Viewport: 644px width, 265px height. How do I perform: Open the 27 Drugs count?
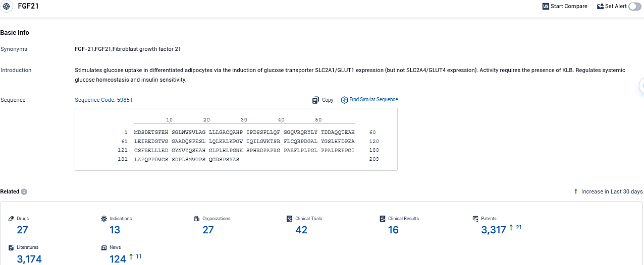click(x=22, y=230)
